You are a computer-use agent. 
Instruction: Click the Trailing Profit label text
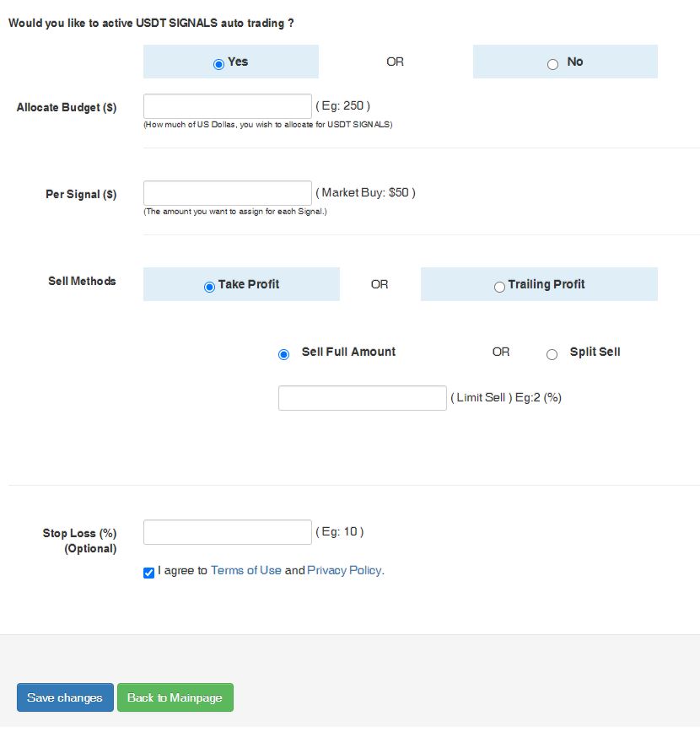[547, 284]
